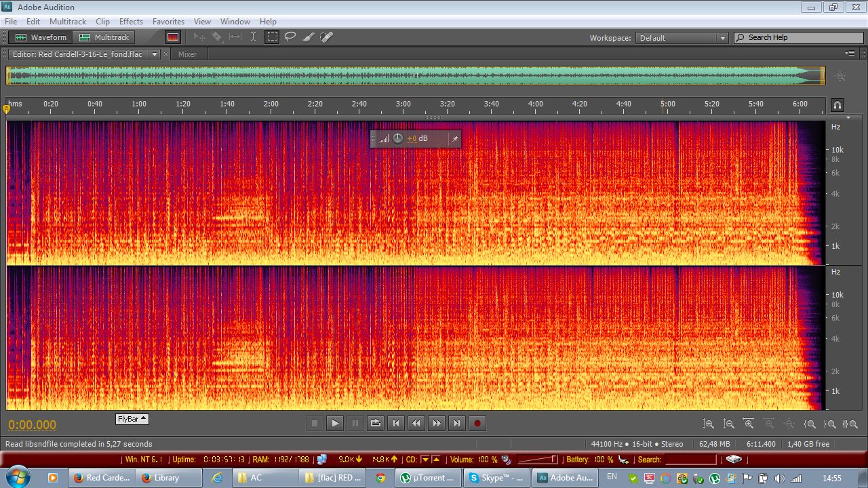The height and width of the screenshot is (488, 868).
Task: Select the Time Selection tool
Action: coord(253,37)
